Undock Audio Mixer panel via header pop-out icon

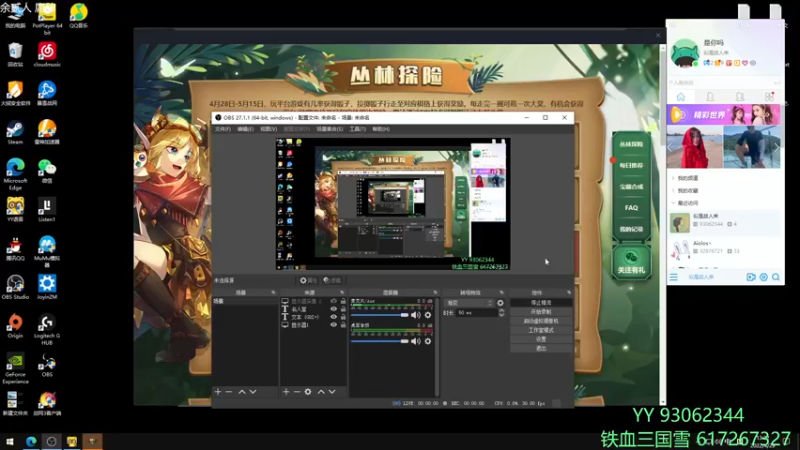click(x=435, y=293)
